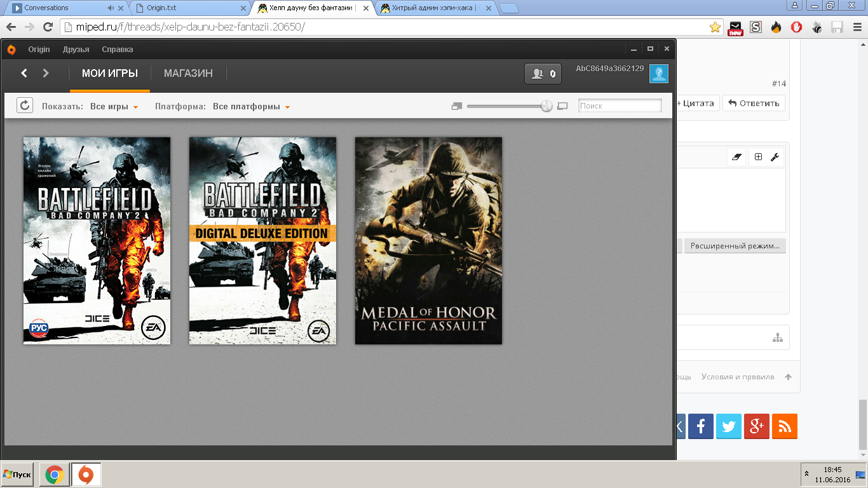Open Medal of Honor Pacific Assault tile
868x488 pixels.
click(429, 241)
